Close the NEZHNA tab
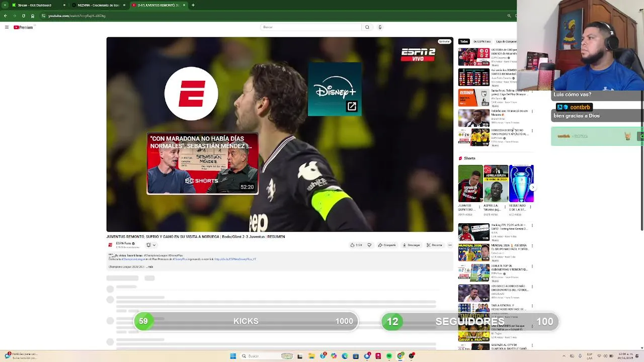The image size is (644, 362). pyautogui.click(x=124, y=5)
